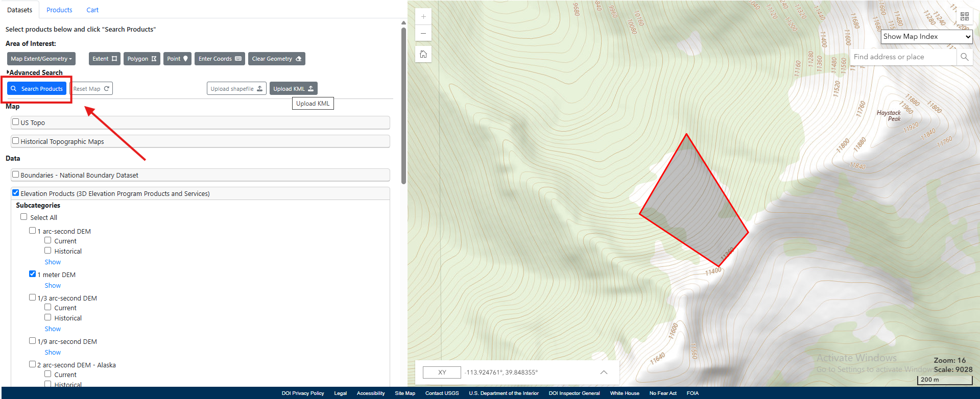Screen dimensions: 980x399
Task: Click the map zoom in plus icon
Action: coord(423,17)
